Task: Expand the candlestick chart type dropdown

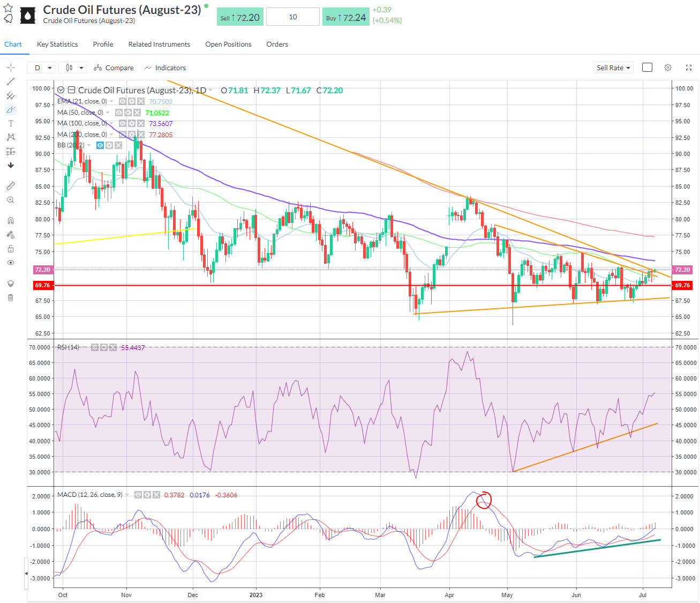Action: [74, 68]
